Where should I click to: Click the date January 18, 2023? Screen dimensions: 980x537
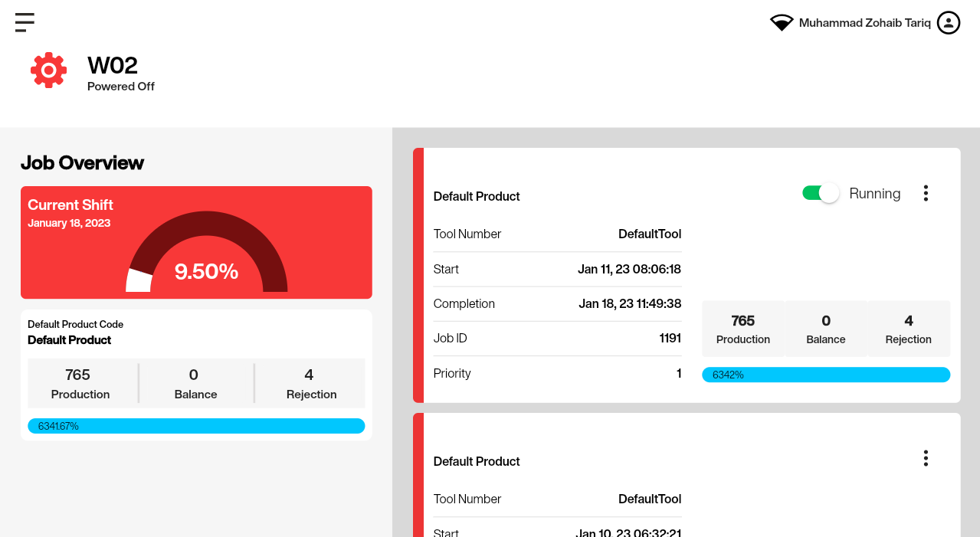[x=69, y=224]
